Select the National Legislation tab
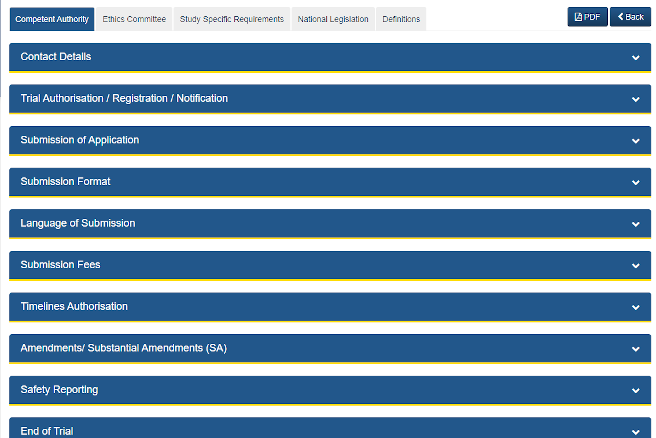 (333, 19)
